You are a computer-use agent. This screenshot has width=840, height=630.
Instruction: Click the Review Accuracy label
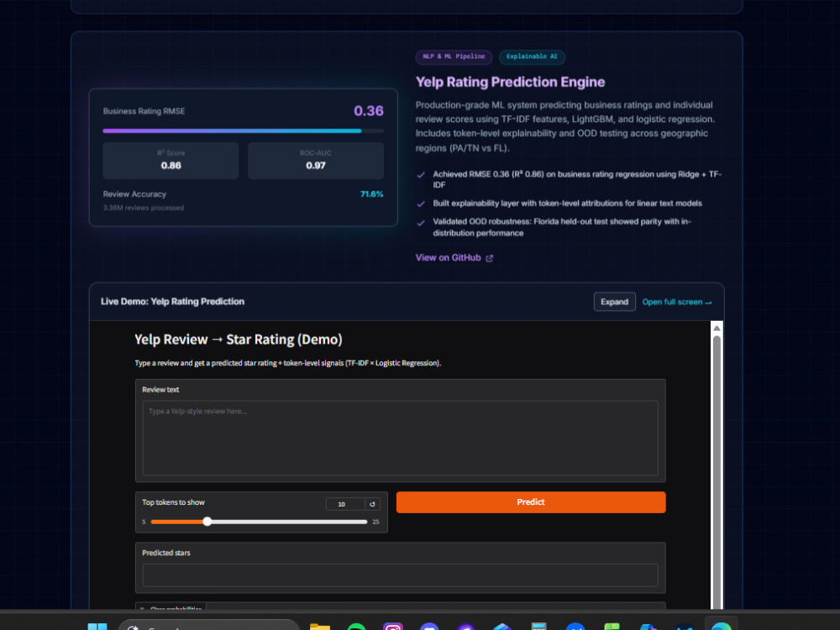tap(134, 194)
